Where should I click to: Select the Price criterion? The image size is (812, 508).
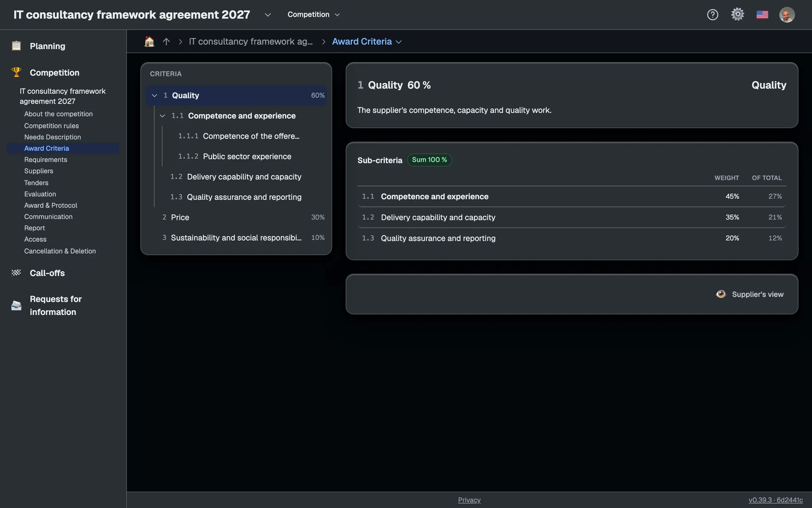click(236, 217)
